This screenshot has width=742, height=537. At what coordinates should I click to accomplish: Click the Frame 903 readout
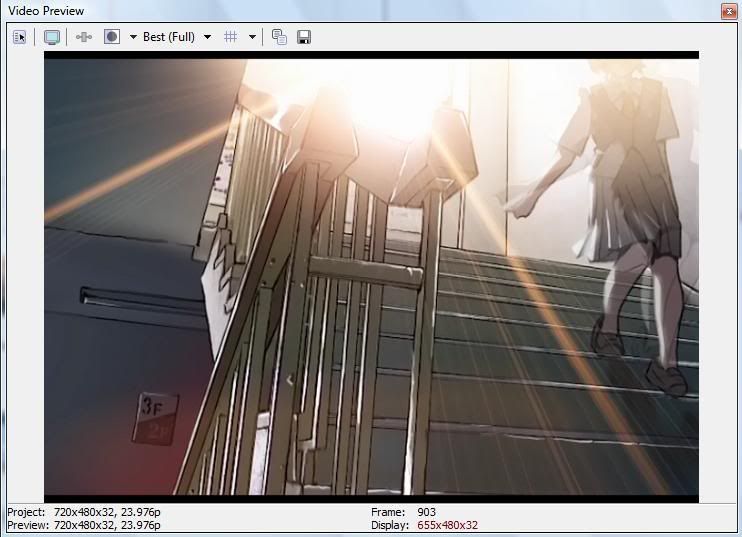pos(403,512)
